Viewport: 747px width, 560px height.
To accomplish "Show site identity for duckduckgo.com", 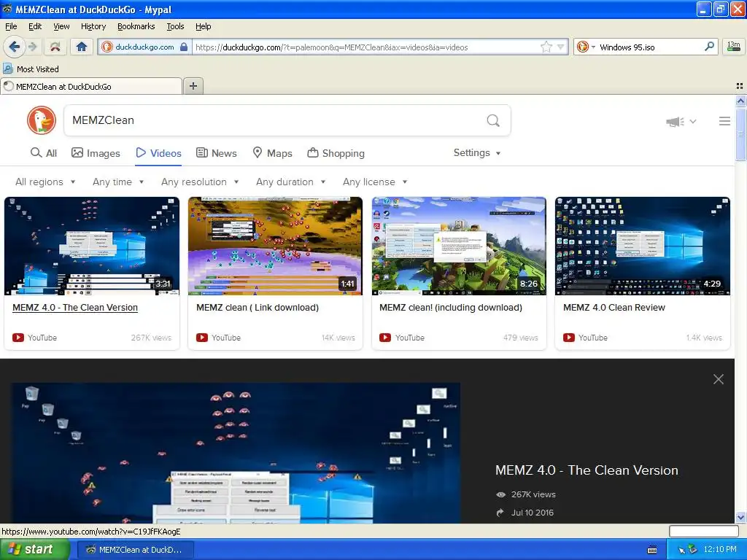I will [145, 47].
